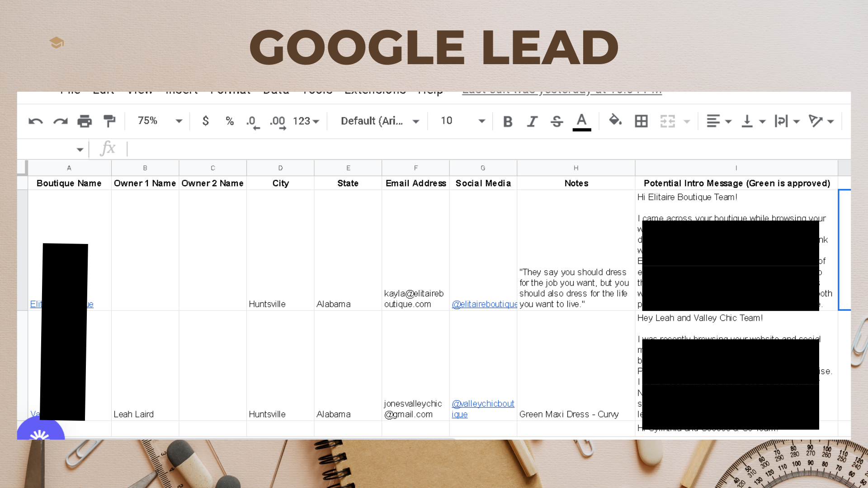
Task: Click into the formula bar field
Action: pyautogui.click(x=452, y=149)
